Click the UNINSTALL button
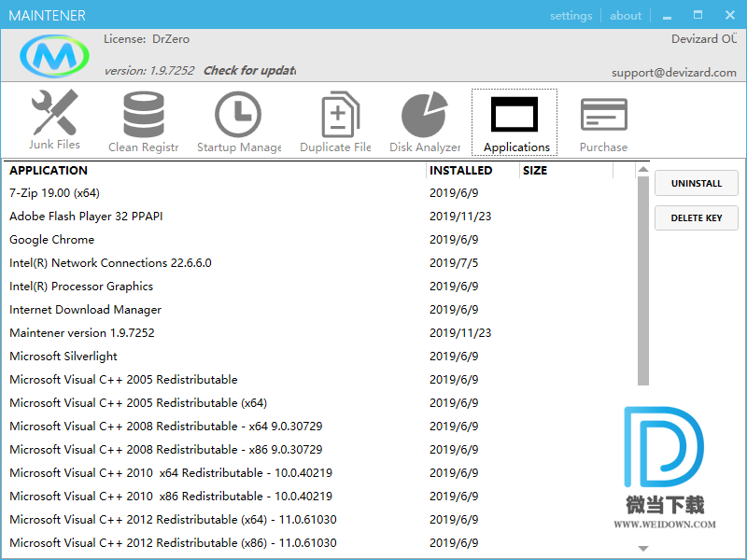Image resolution: width=747 pixels, height=560 pixels. (x=696, y=183)
